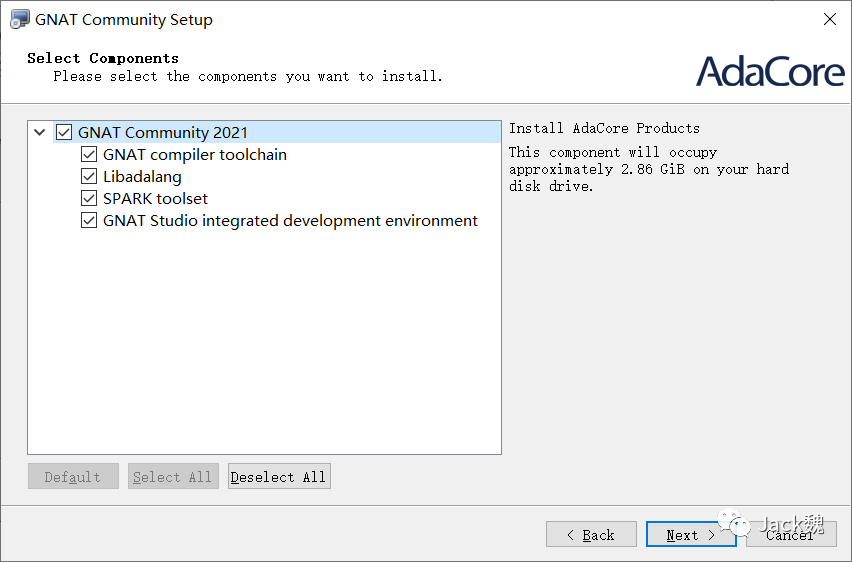
Task: Highlight the Libadalang tree entry
Action: point(142,176)
